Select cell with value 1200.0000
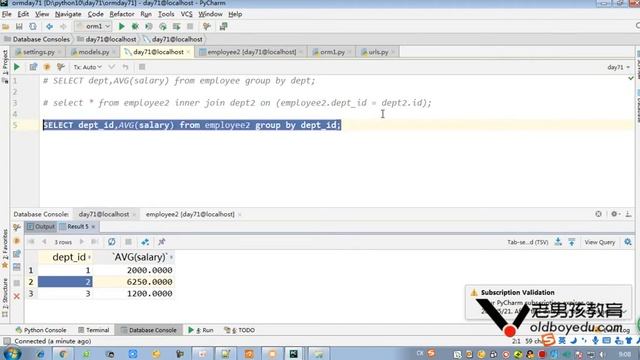Image resolution: width=640 pixels, height=360 pixels. [x=134, y=293]
